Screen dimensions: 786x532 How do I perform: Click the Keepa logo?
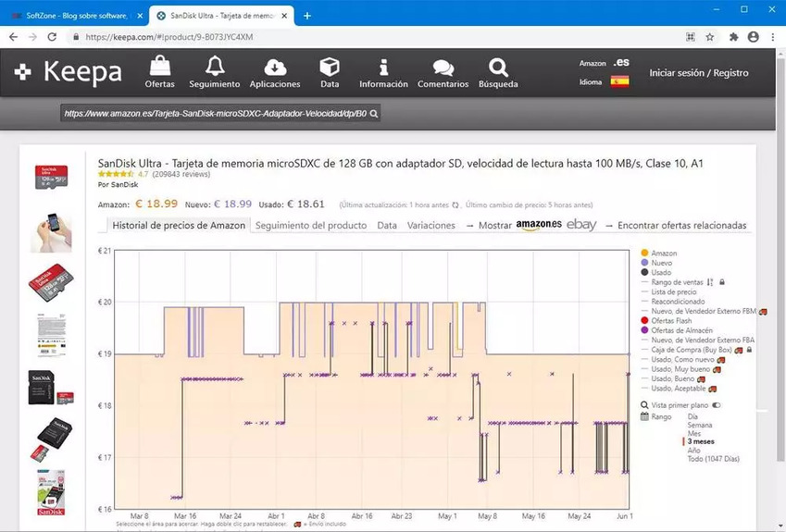69,72
